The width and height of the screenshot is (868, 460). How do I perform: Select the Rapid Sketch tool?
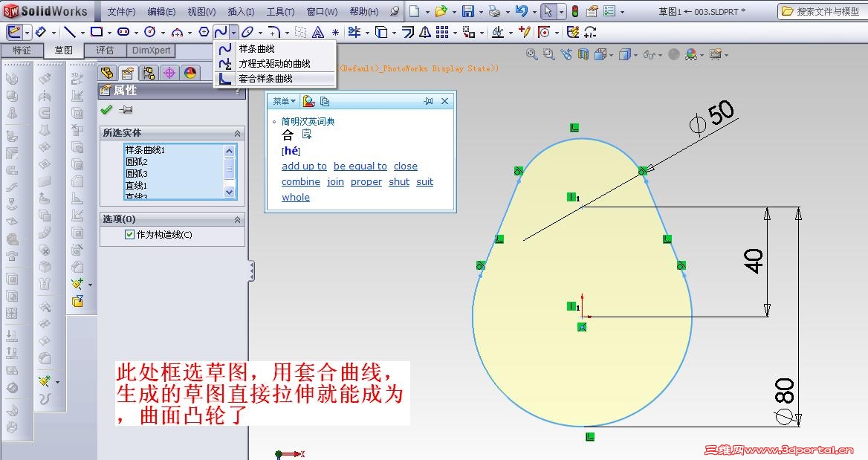[x=573, y=32]
